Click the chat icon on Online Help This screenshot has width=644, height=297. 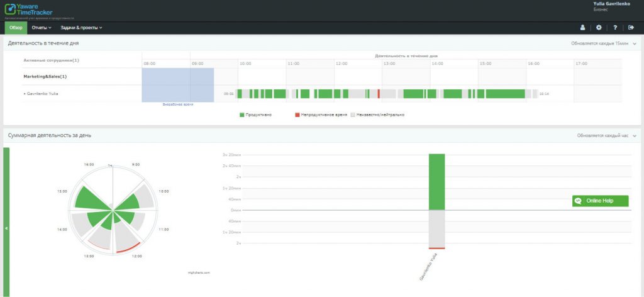578,201
